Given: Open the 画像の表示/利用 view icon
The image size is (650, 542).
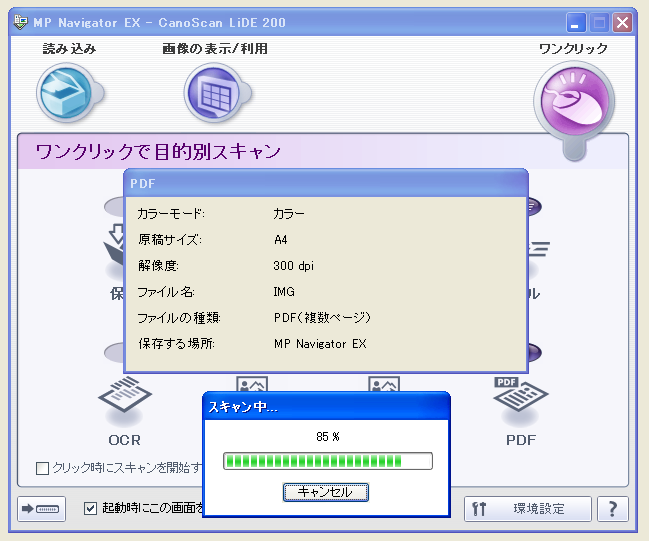Looking at the screenshot, I should (x=214, y=93).
